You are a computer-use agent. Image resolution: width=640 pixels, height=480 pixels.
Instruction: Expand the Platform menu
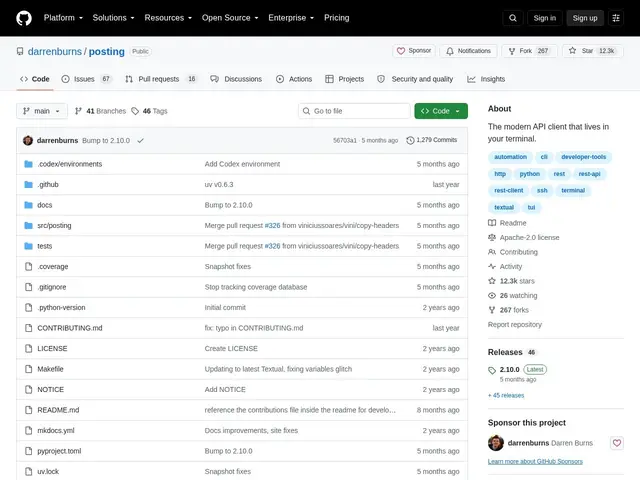coord(63,18)
